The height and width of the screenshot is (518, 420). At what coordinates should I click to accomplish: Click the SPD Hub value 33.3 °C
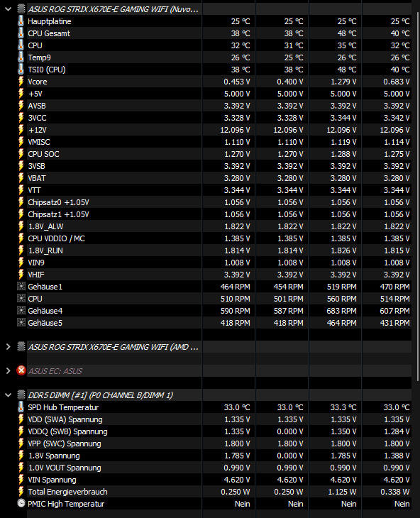tap(343, 407)
